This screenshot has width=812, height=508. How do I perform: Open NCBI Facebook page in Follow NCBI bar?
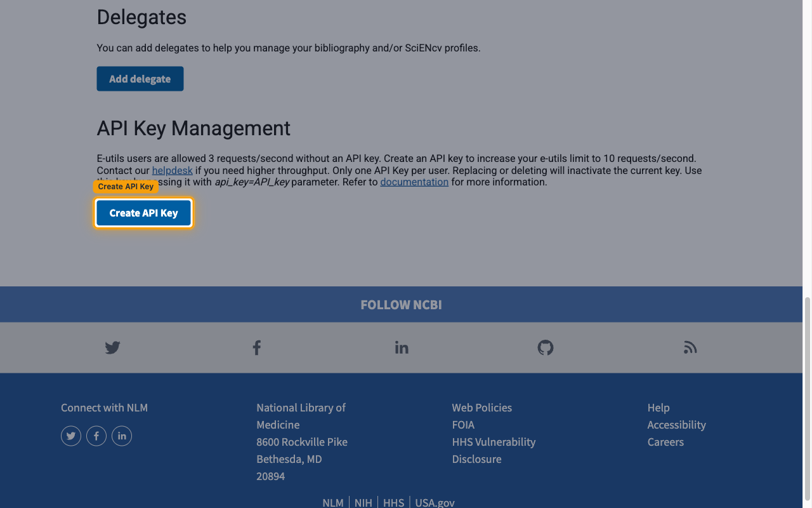point(257,347)
